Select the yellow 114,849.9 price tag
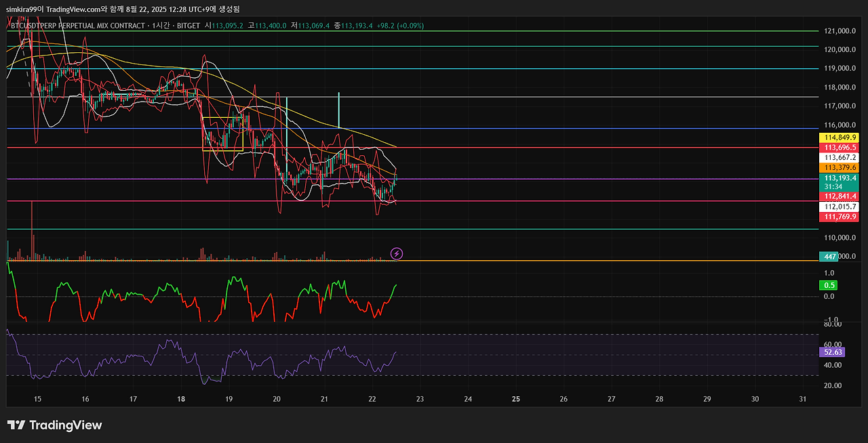 (x=840, y=138)
